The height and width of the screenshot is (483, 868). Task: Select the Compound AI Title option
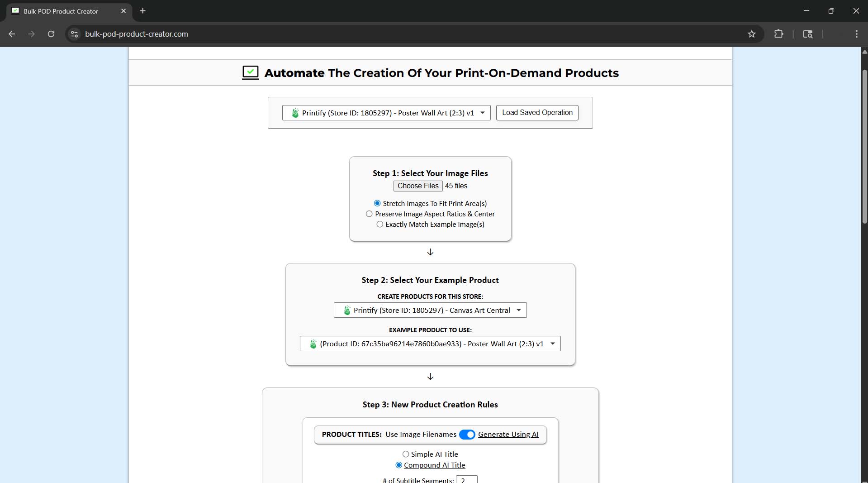coord(398,465)
